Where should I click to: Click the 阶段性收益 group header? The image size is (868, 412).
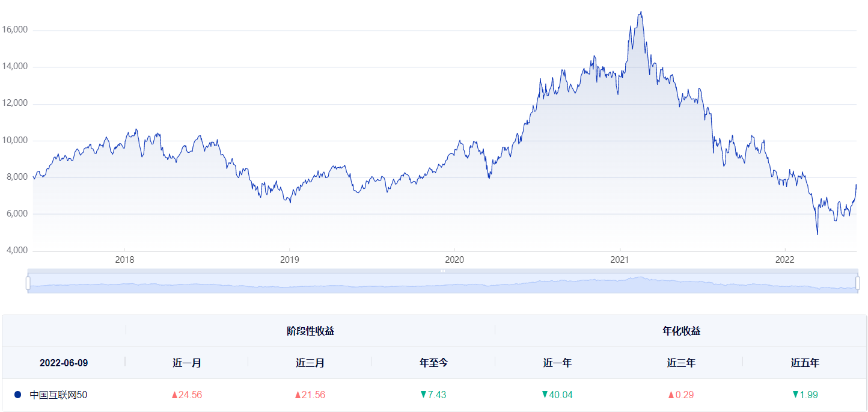[x=310, y=331]
